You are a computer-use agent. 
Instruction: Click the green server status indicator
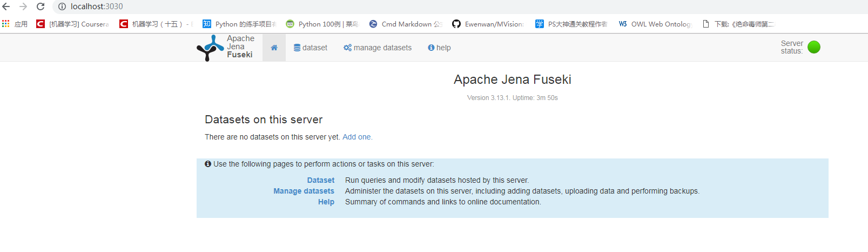tap(813, 48)
